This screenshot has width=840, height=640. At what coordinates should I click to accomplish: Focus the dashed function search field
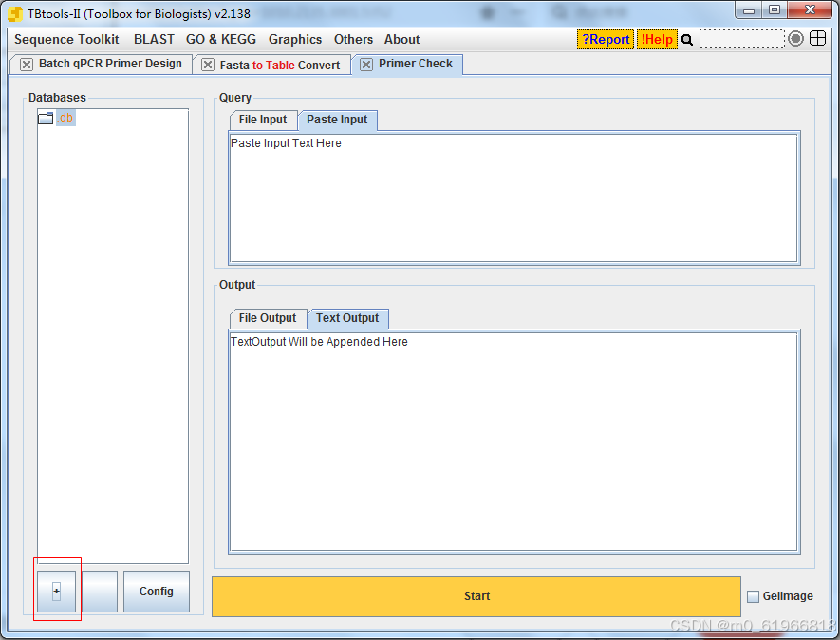tap(742, 39)
